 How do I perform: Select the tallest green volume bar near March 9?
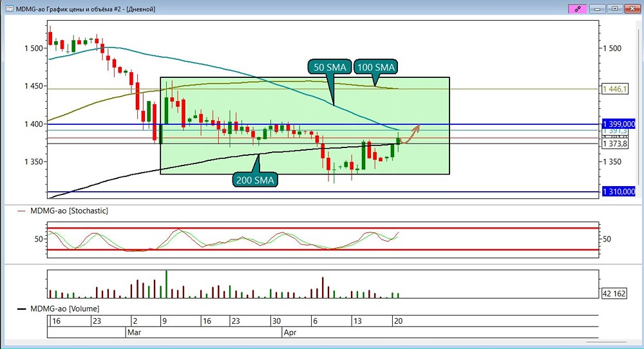click(166, 284)
